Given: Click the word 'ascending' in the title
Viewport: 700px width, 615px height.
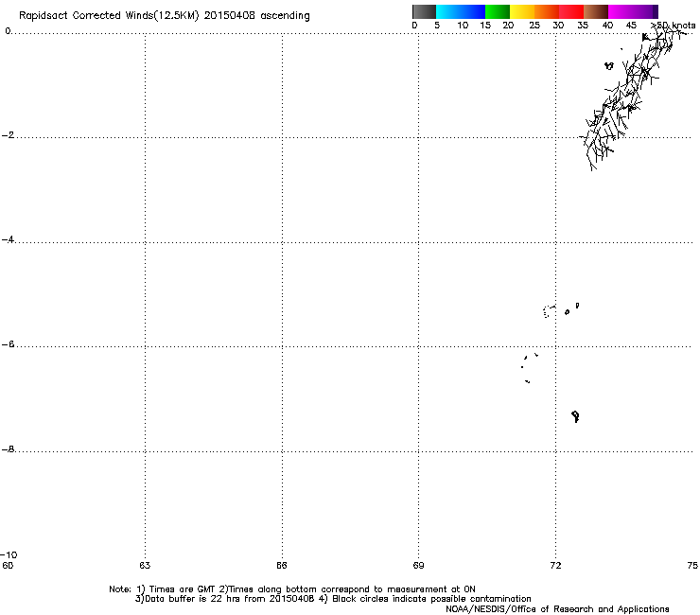Looking at the screenshot, I should [x=285, y=16].
